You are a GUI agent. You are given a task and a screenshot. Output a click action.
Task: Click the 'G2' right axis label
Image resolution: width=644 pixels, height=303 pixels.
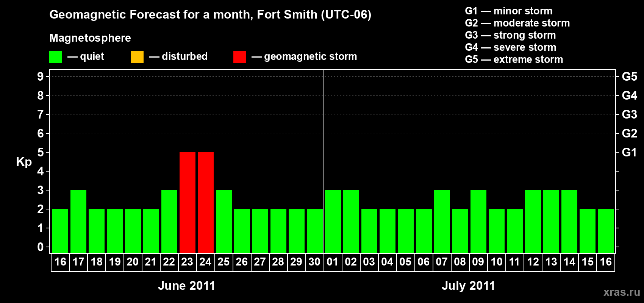pos(629,133)
